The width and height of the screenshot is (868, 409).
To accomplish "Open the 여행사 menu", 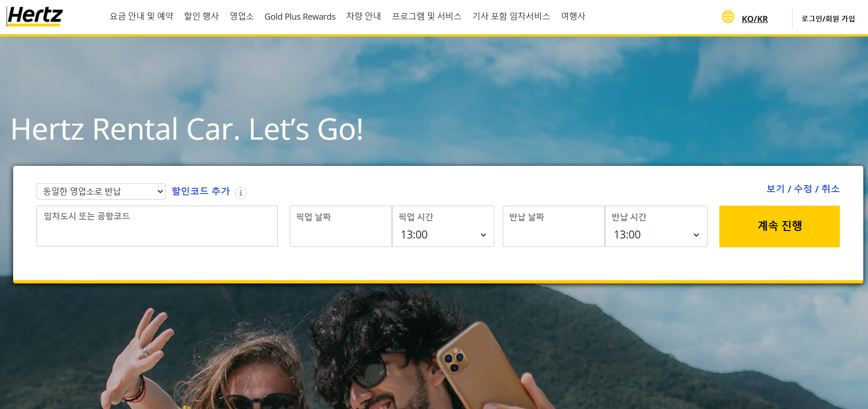I will (x=573, y=16).
